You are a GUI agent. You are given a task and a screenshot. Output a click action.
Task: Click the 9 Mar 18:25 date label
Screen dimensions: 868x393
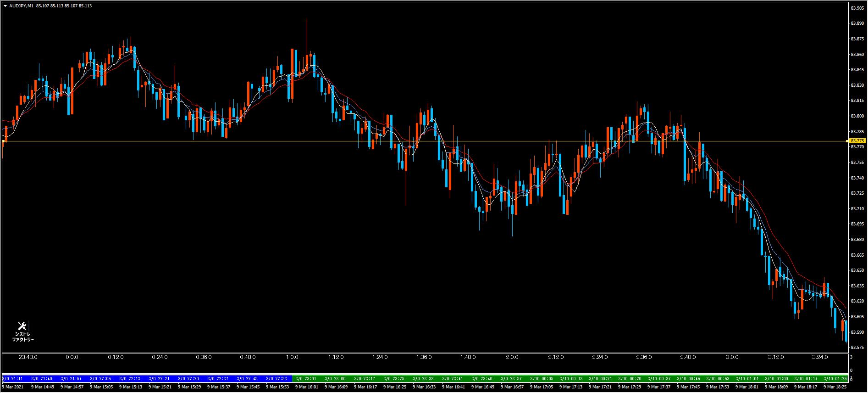835,387
